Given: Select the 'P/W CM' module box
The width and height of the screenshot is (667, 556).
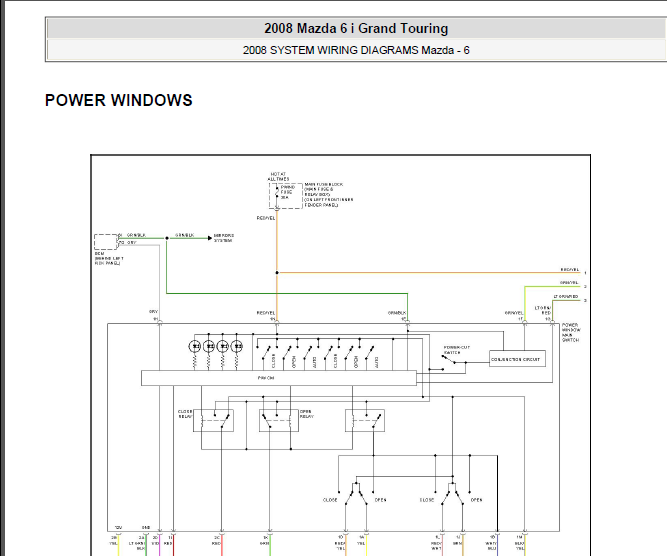Looking at the screenshot, I should point(279,378).
